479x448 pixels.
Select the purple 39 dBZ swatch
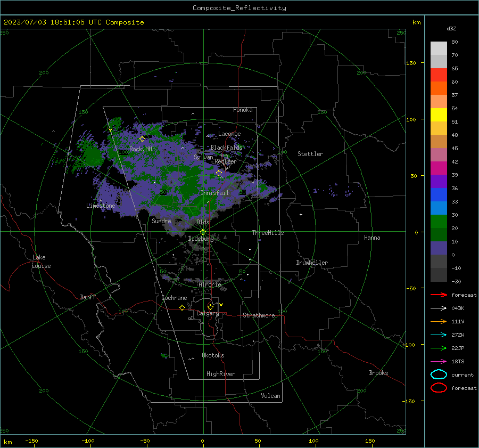(x=439, y=181)
